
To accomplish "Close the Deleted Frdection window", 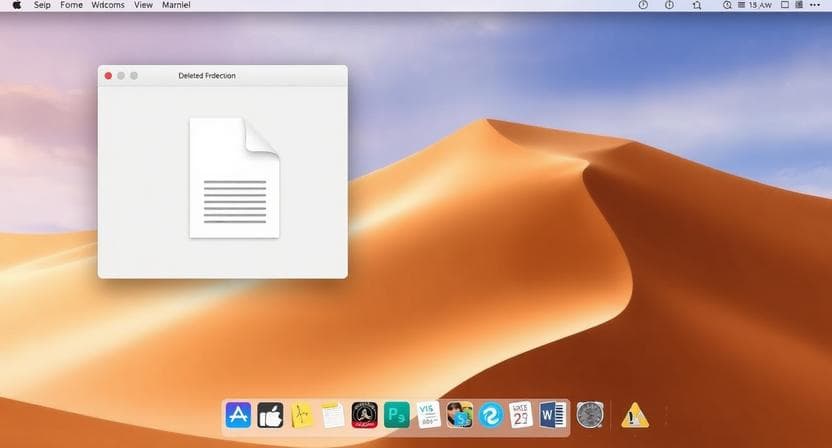I will (x=108, y=76).
